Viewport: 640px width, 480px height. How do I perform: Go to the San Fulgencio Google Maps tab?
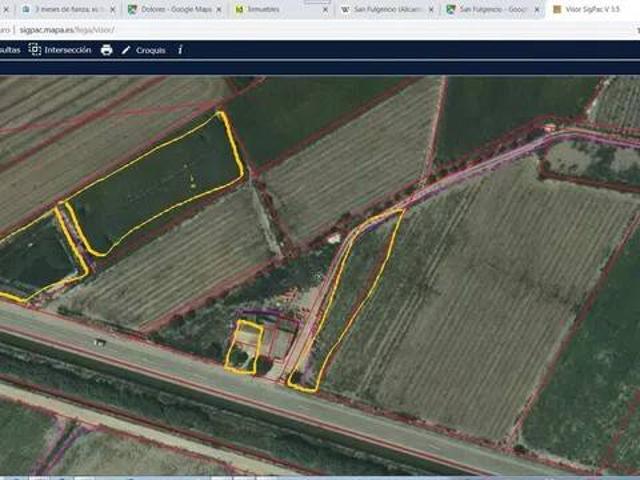(x=492, y=9)
